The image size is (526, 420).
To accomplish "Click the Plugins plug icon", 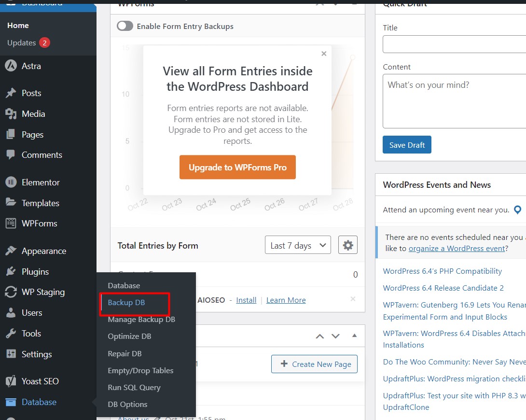I will [x=11, y=271].
